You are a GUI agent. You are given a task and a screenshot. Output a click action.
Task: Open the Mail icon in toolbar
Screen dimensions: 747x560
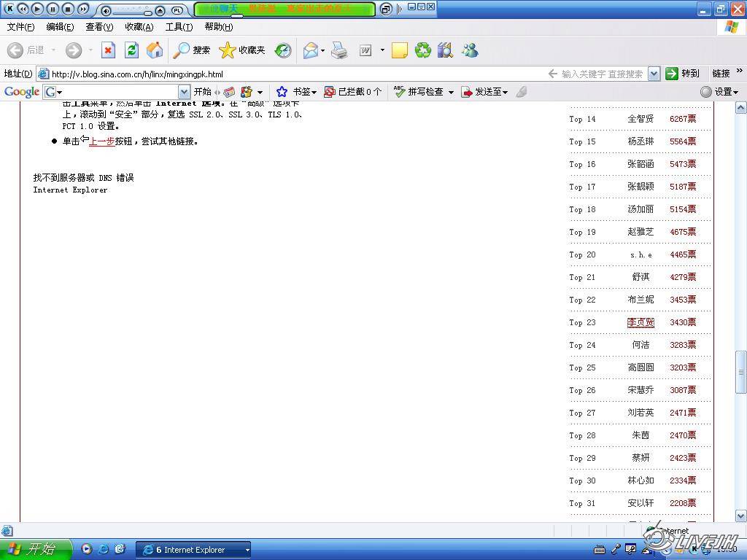pyautogui.click(x=311, y=50)
